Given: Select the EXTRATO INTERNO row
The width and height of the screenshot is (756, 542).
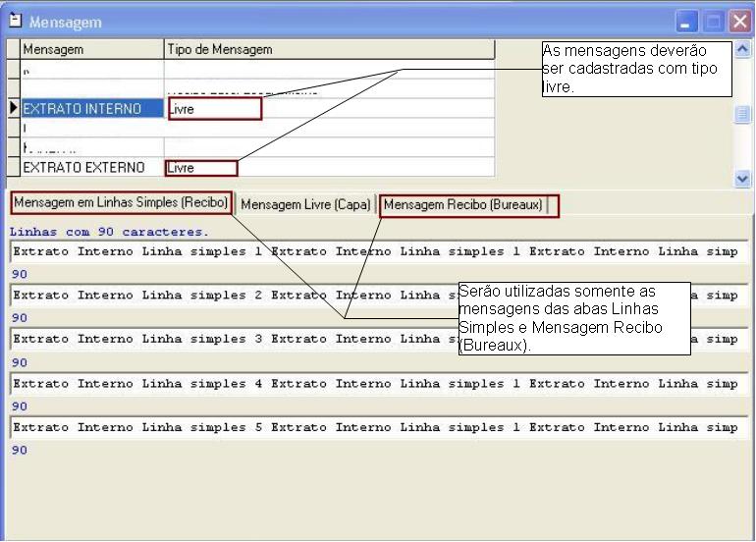Looking at the screenshot, I should [x=92, y=109].
